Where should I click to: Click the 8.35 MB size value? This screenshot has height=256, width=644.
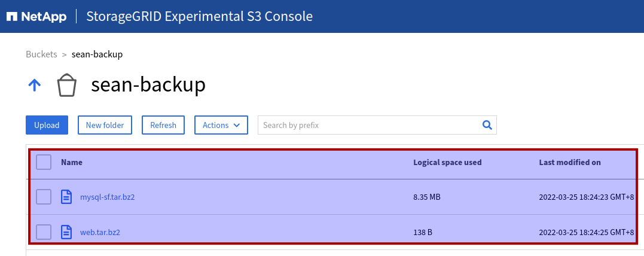pyautogui.click(x=427, y=197)
